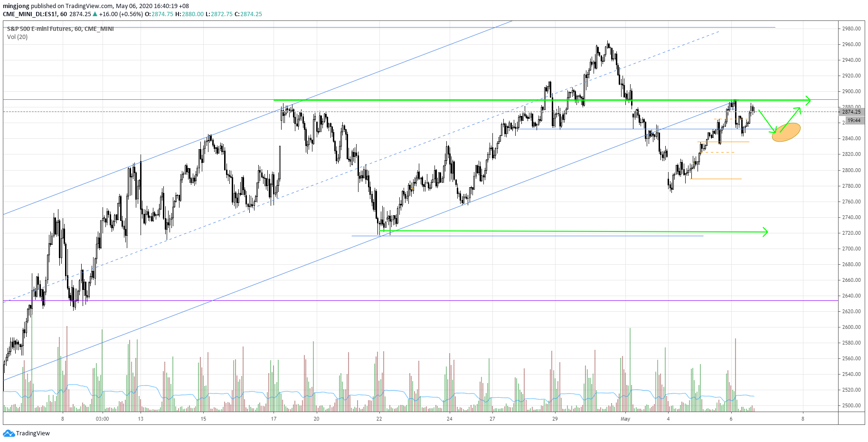
Task: Click the 17 date axis label
Action: click(x=274, y=419)
